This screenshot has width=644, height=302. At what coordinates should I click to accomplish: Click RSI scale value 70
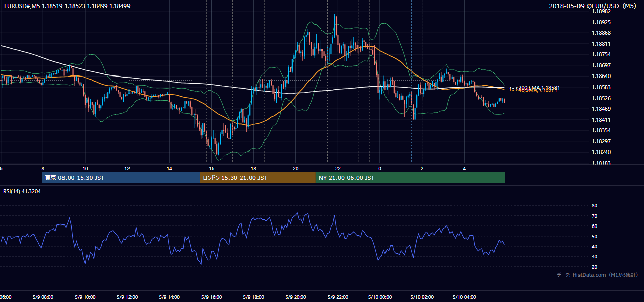(x=594, y=216)
